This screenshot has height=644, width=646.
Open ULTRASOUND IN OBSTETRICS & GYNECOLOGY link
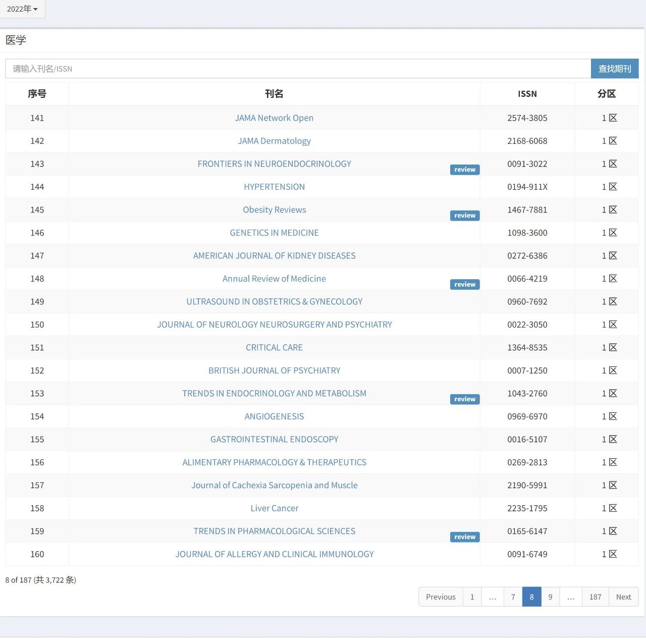(x=274, y=302)
